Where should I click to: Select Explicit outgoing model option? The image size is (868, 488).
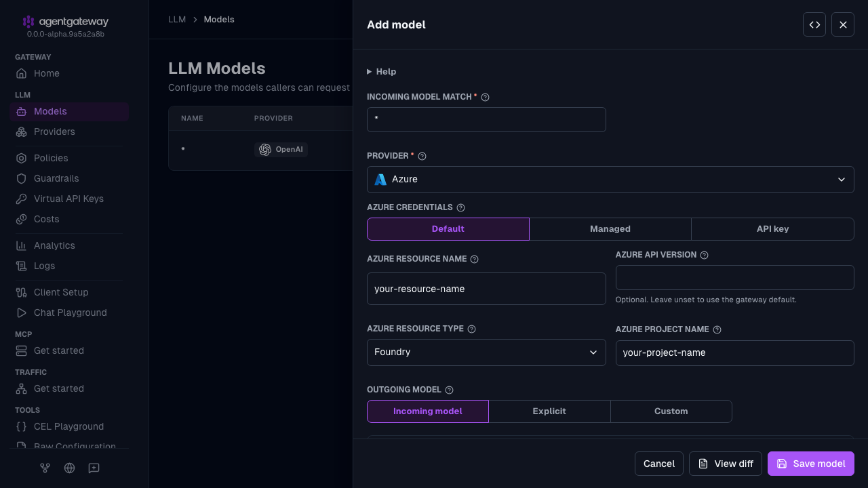[x=549, y=411]
